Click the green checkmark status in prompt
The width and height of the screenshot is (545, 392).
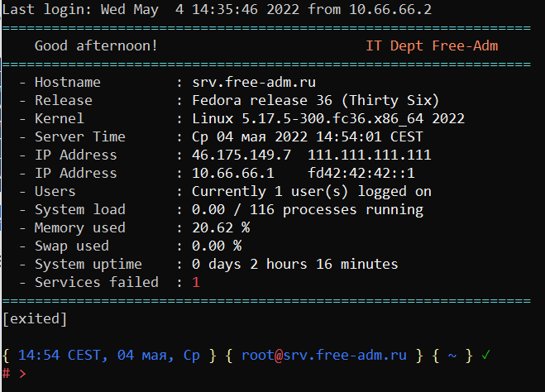pyautogui.click(x=486, y=356)
